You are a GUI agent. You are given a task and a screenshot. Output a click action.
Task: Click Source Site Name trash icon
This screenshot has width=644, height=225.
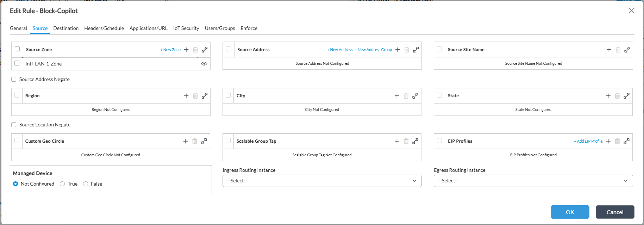(x=618, y=50)
